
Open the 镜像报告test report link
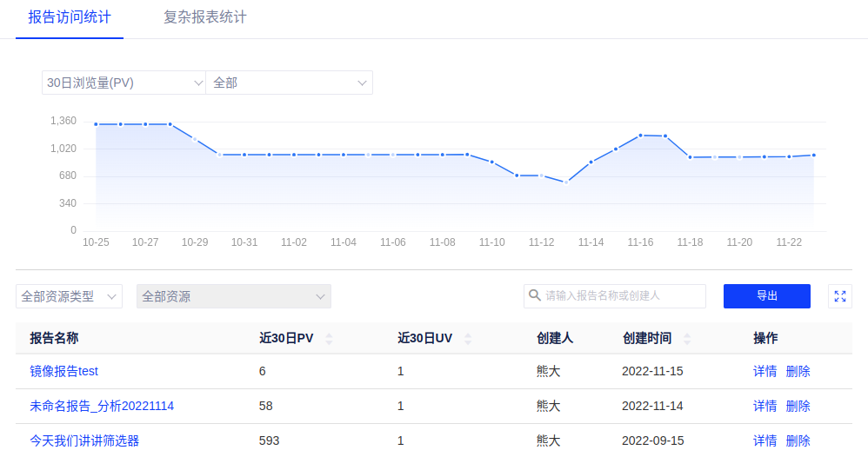[x=64, y=371]
